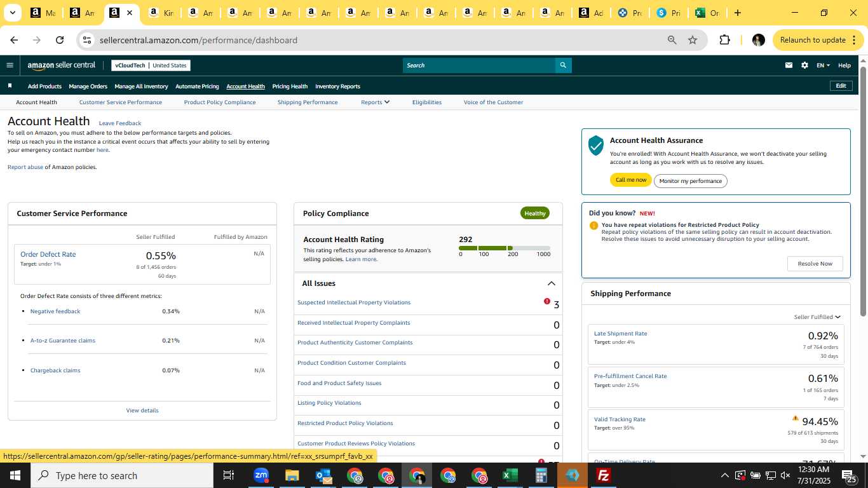Image resolution: width=868 pixels, height=488 pixels.
Task: Open the tab search dropdown arrow
Action: point(12,13)
